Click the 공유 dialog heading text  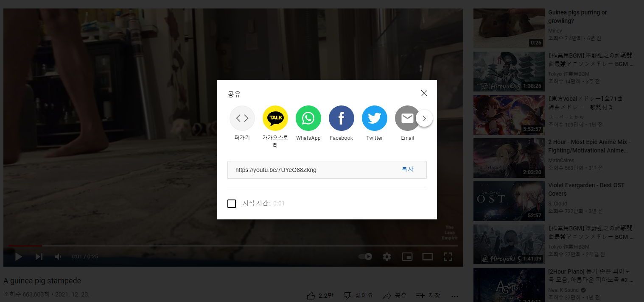pos(234,94)
